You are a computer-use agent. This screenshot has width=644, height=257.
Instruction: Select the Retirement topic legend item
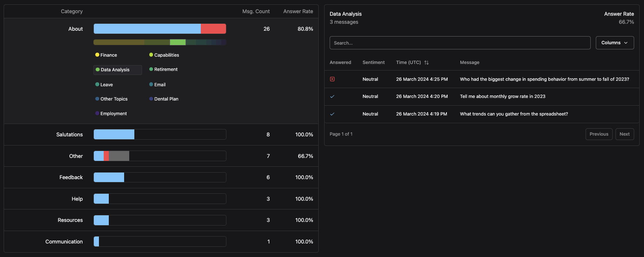tap(163, 69)
